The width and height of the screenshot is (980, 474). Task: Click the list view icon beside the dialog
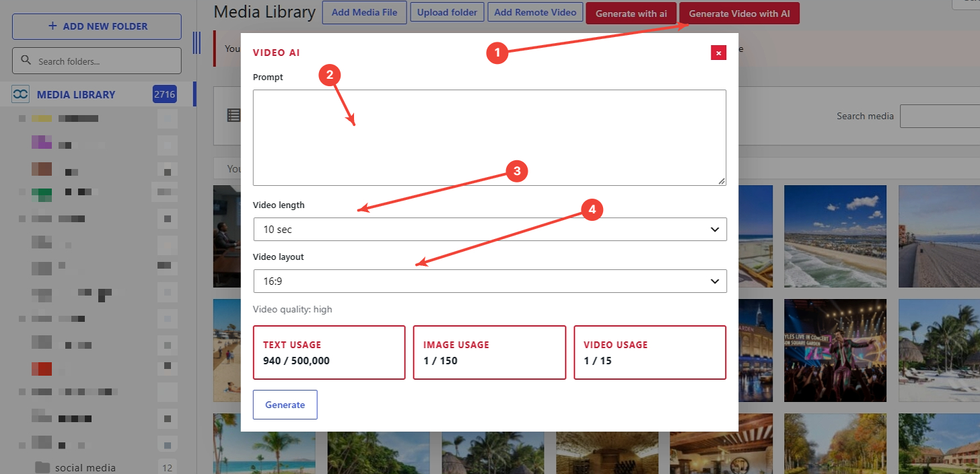[x=234, y=115]
